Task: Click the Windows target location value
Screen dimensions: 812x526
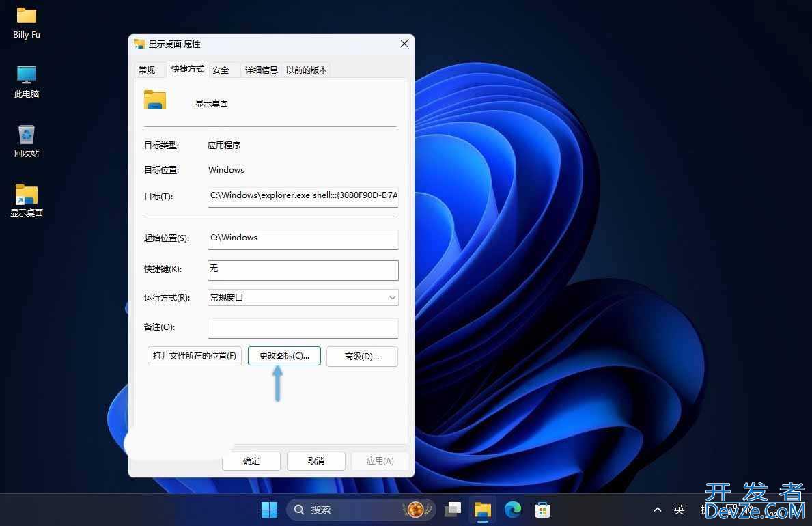Action: point(226,170)
